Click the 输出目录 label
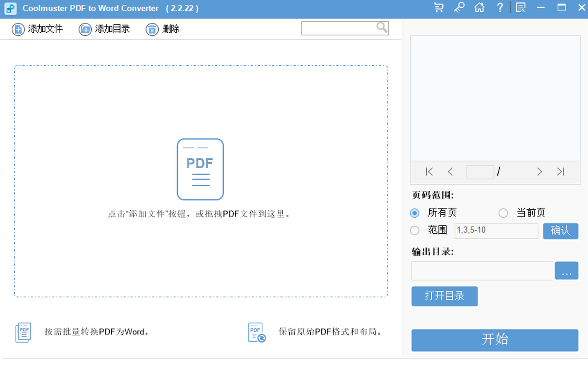This screenshot has height=376, width=588. click(433, 251)
